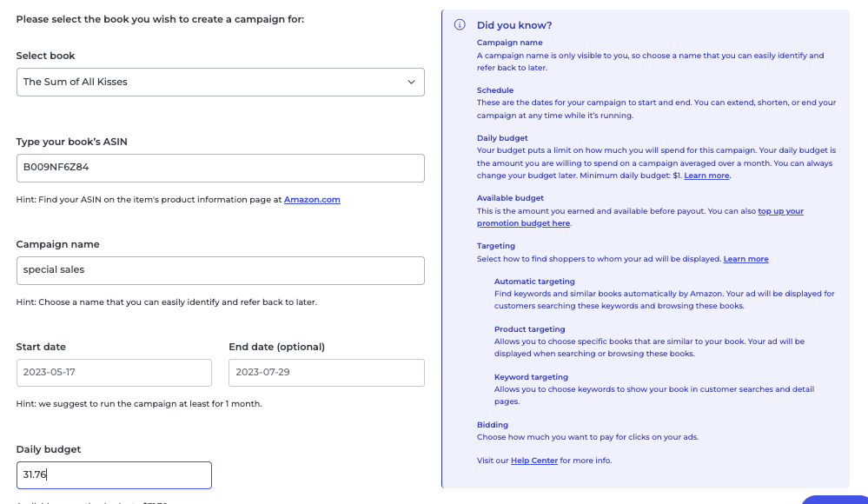This screenshot has width=868, height=504.
Task: Click the "Start date" label
Action: click(x=41, y=348)
